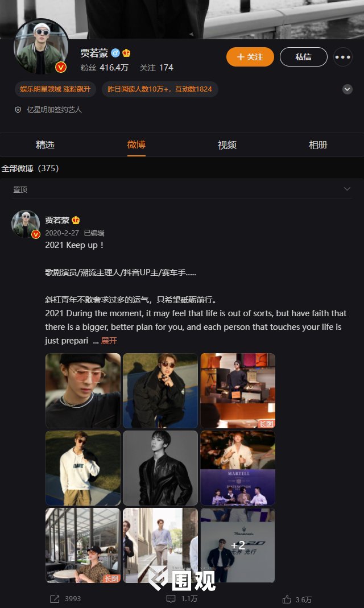
Task: Open the three-dot more options menu
Action: pyautogui.click(x=343, y=57)
